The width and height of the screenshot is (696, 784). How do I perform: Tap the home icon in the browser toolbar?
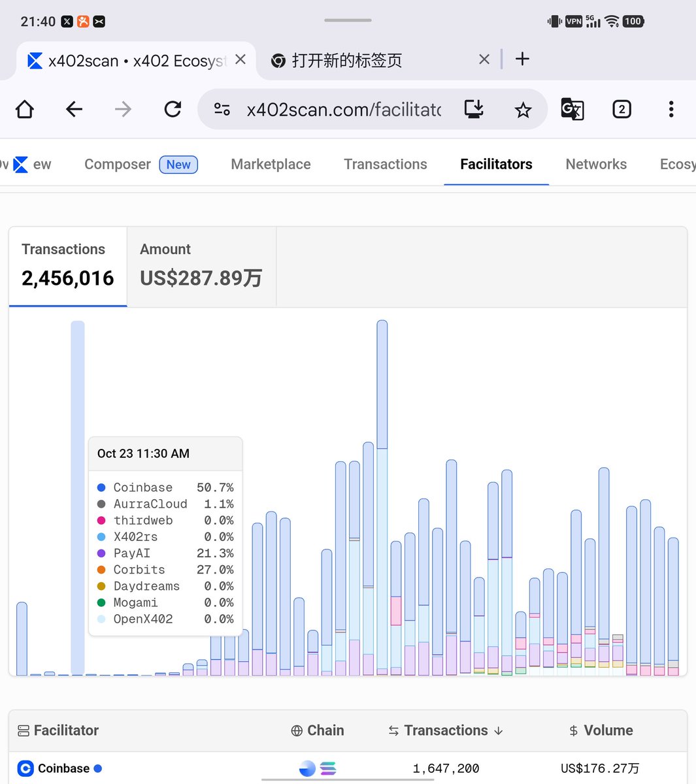point(24,109)
